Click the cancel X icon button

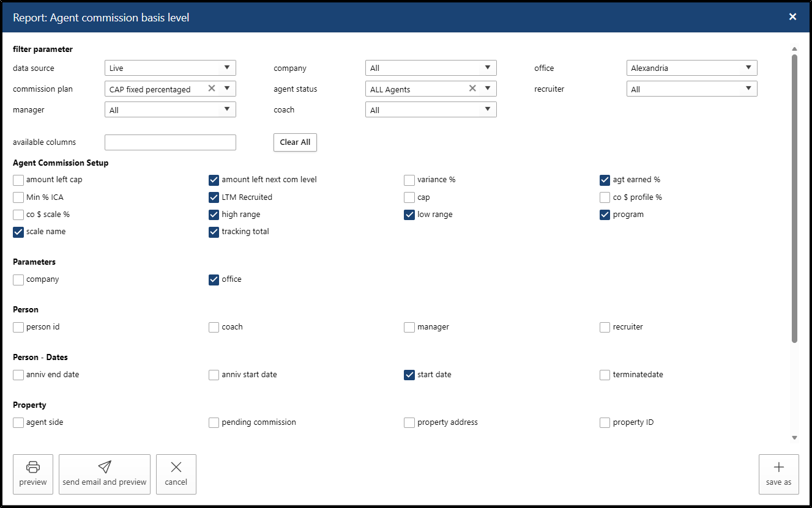click(x=176, y=468)
